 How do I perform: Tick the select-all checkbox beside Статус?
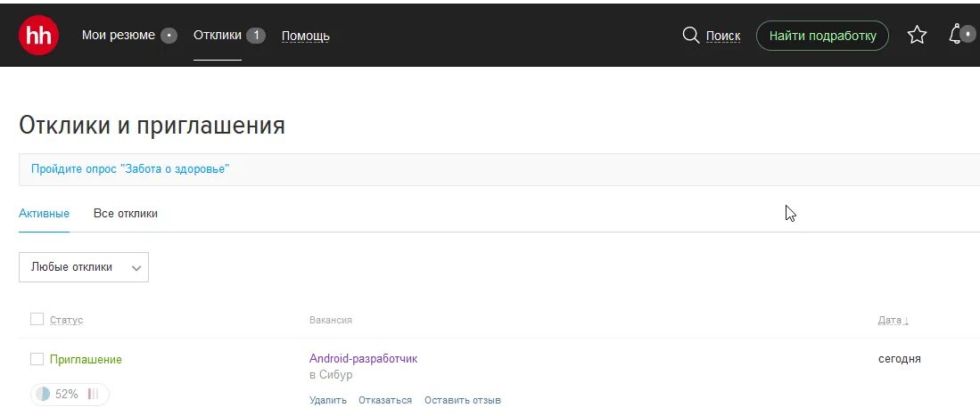pyautogui.click(x=37, y=319)
